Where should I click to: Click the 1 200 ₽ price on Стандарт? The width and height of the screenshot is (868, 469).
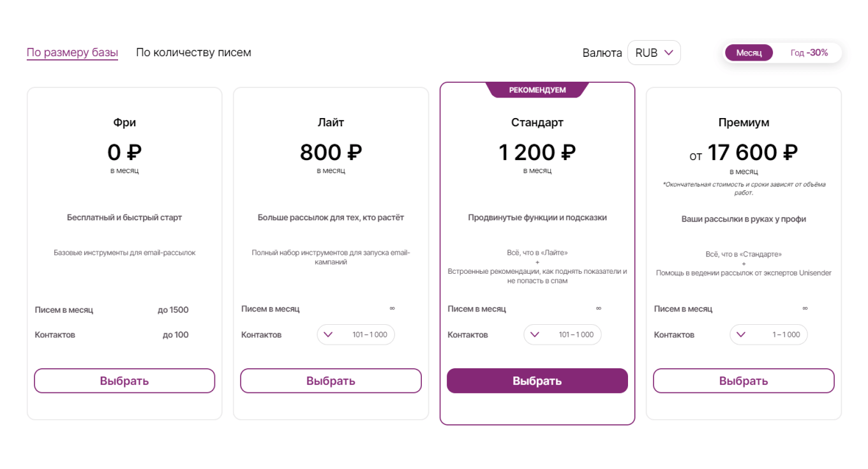[x=537, y=152]
